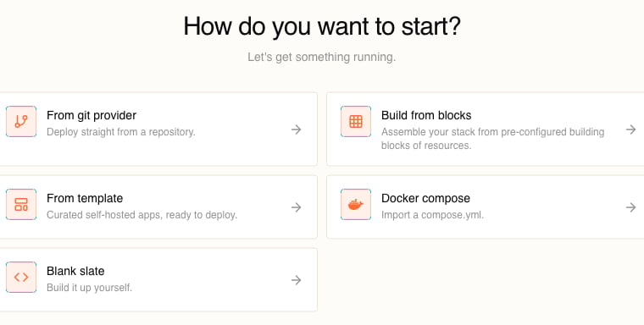Click the template layout icon

point(21,204)
